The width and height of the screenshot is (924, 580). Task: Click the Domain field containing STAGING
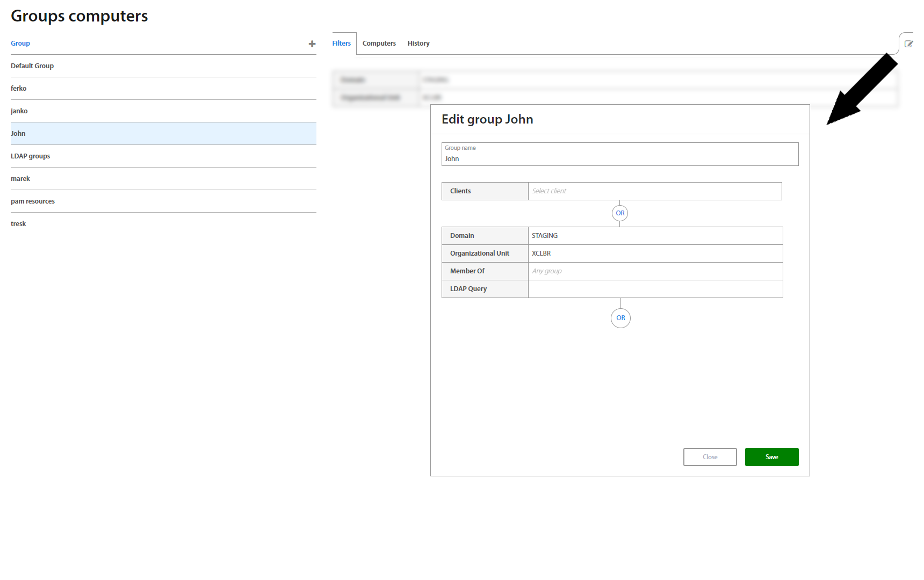655,236
